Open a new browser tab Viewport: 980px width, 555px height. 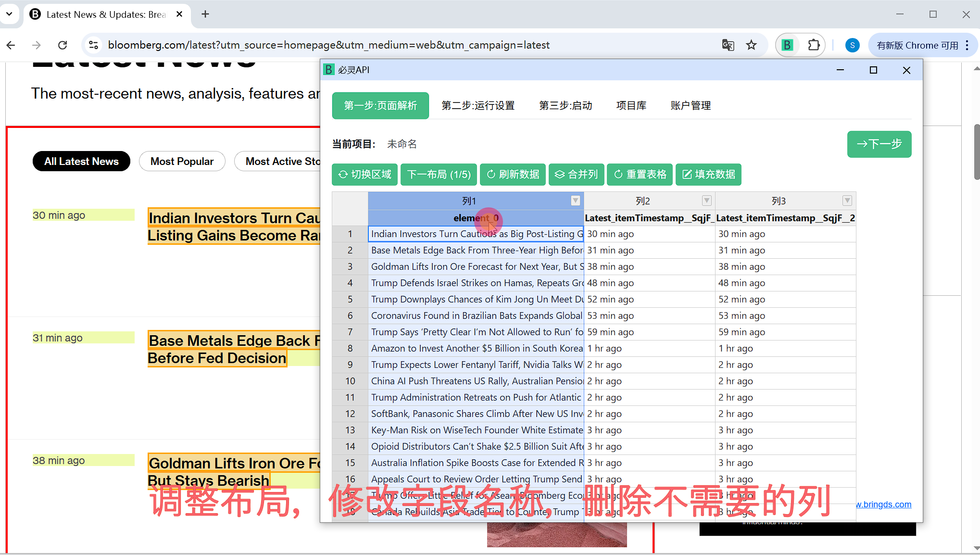[205, 14]
